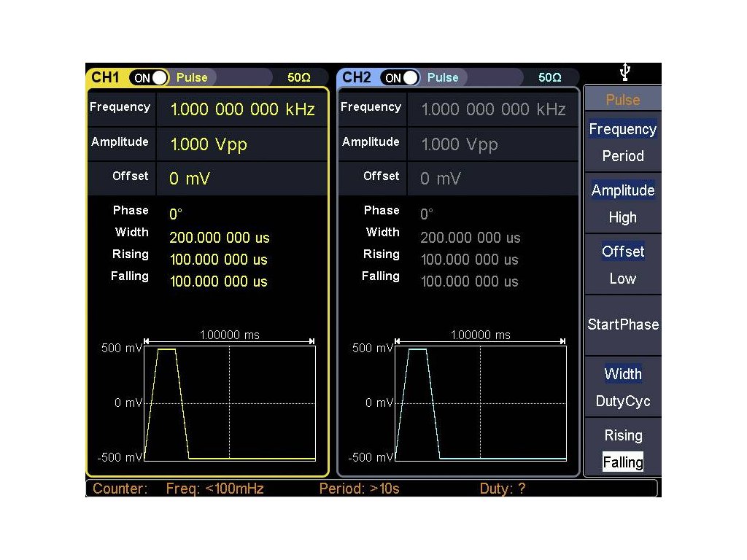Click the USB status icon

point(624,72)
